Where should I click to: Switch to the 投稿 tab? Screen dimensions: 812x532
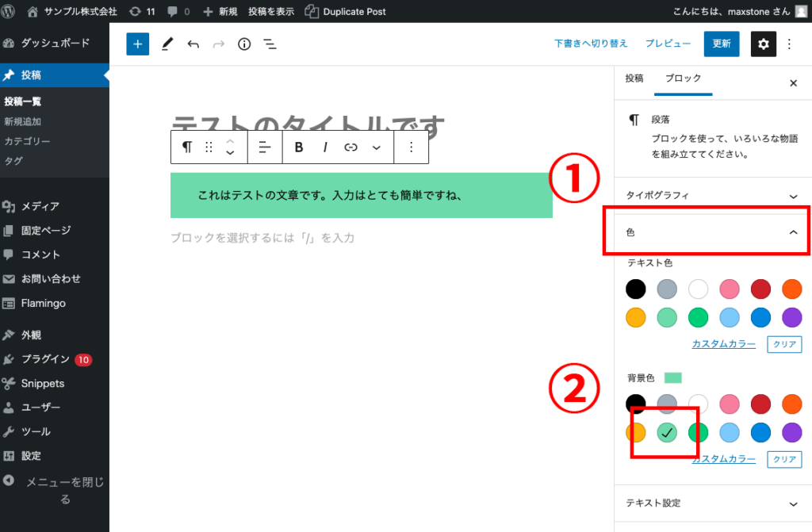point(633,79)
